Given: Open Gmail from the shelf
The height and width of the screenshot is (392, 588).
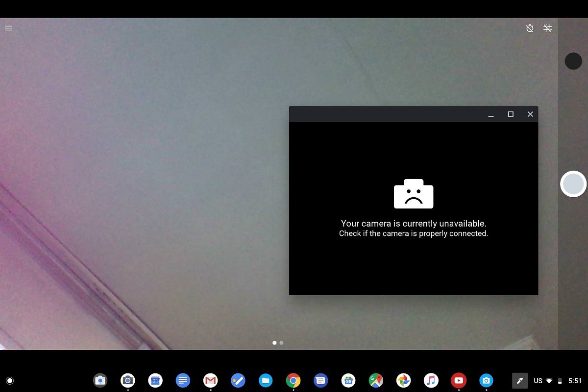Looking at the screenshot, I should [211, 380].
